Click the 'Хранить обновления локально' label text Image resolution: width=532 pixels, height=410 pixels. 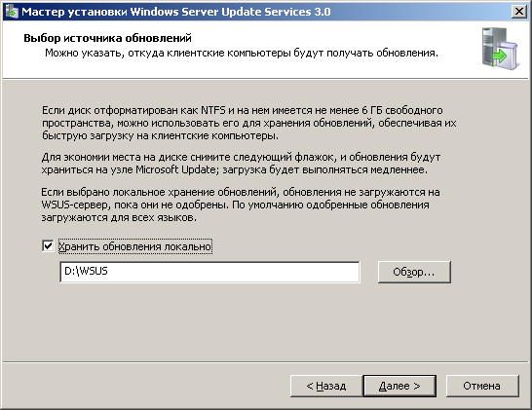click(135, 246)
